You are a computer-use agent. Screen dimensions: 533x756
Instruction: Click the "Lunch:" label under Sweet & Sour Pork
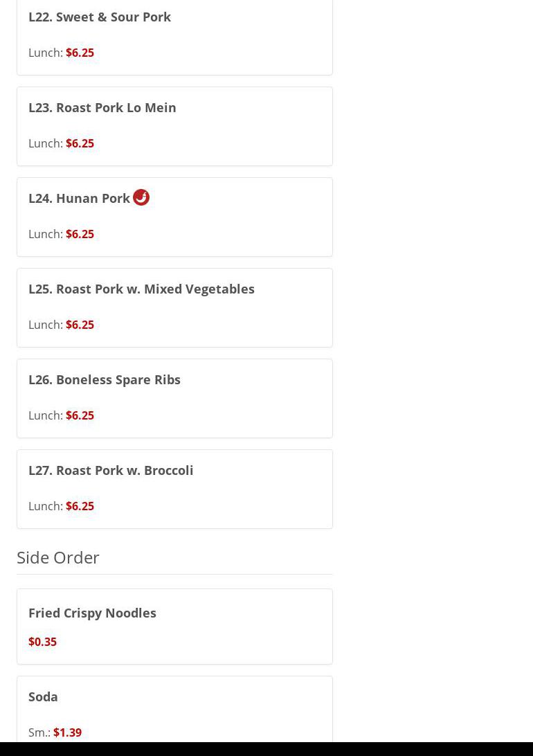45,53
